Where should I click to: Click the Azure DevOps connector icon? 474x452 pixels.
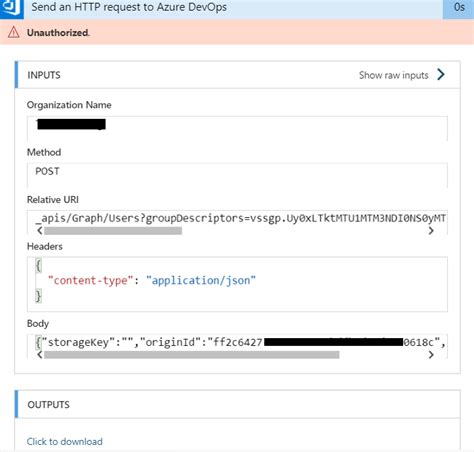coord(12,8)
